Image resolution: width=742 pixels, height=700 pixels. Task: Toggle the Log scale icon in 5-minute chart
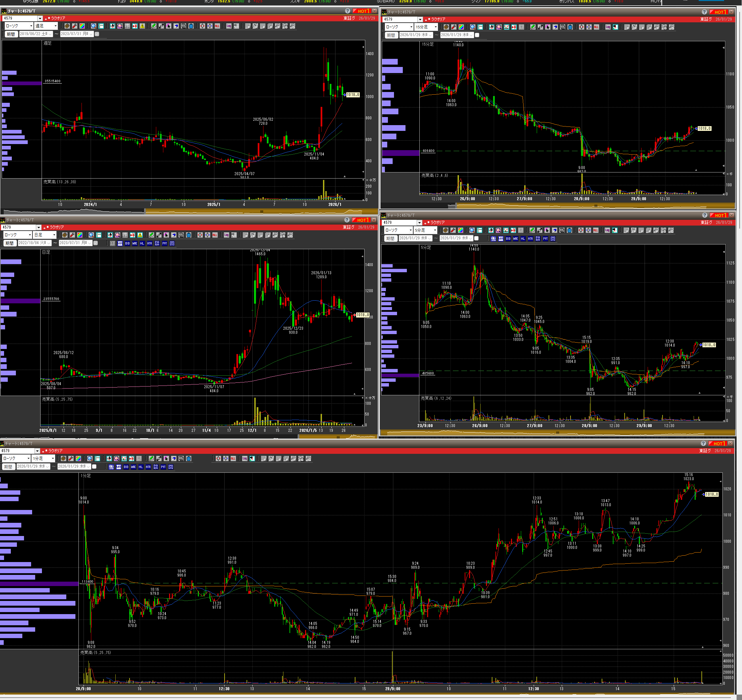607,231
